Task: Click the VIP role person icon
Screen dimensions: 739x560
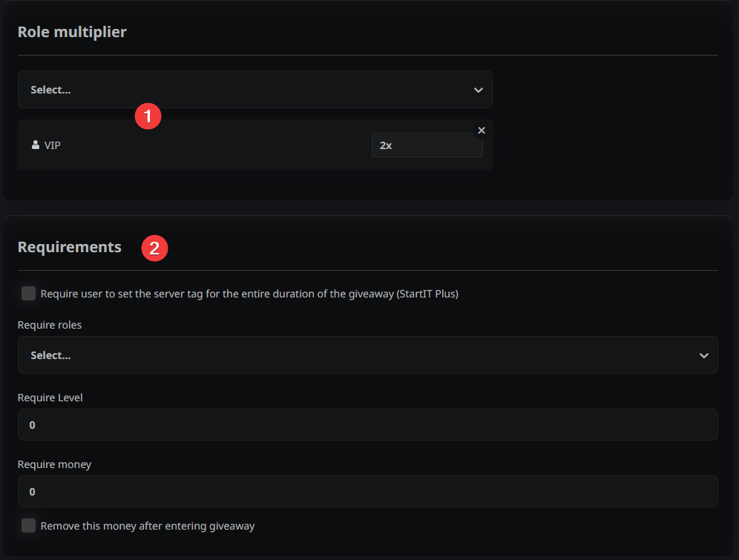Action: (36, 145)
